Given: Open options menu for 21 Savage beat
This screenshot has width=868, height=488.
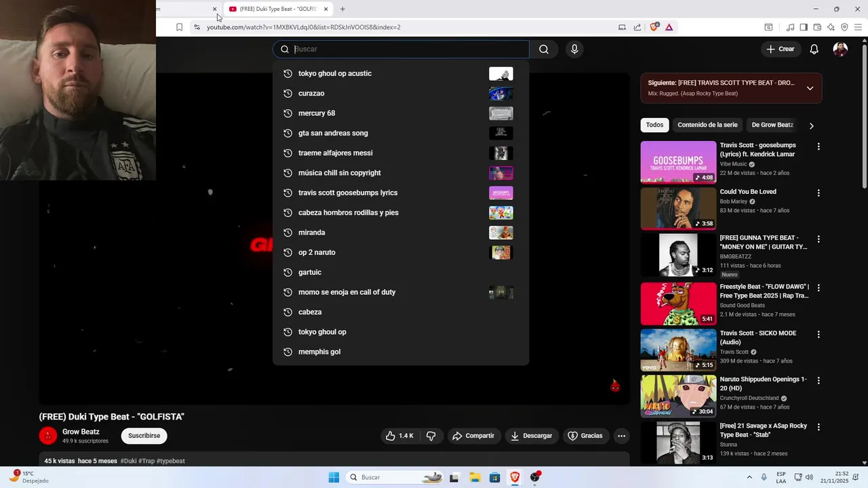Looking at the screenshot, I should click(x=818, y=427).
